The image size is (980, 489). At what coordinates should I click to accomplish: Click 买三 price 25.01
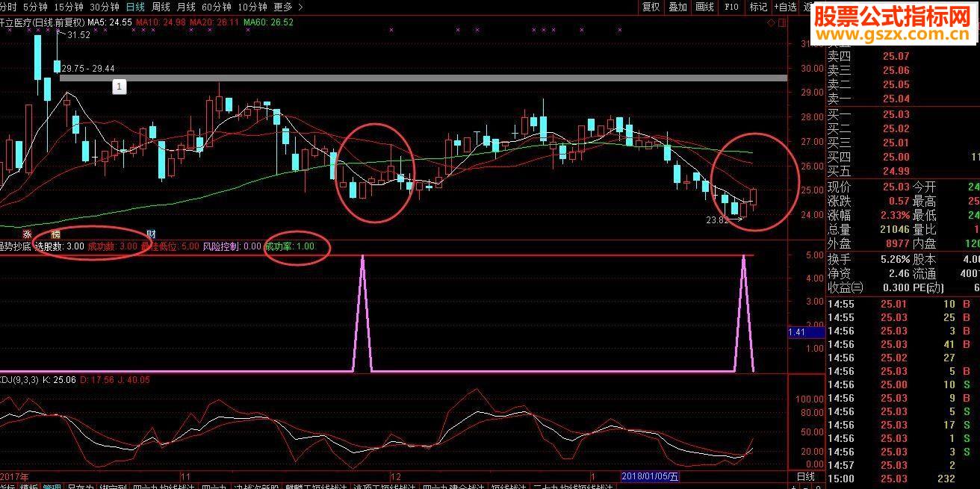896,143
